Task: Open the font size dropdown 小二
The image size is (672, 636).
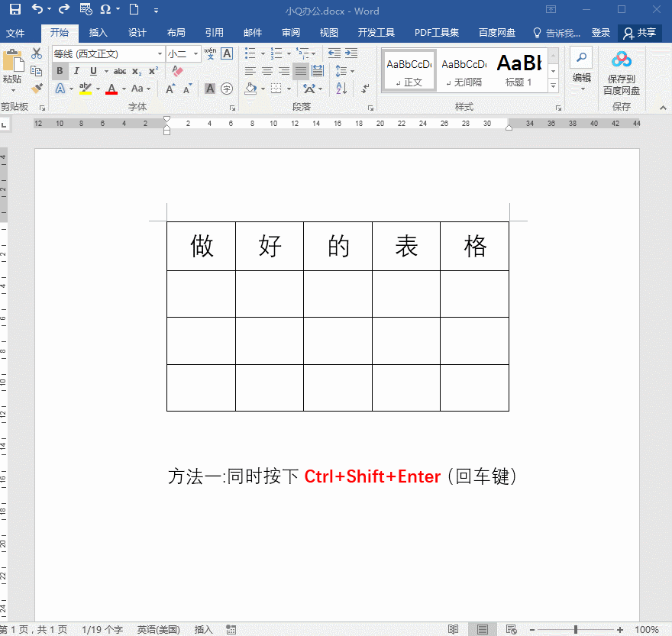Action: point(195,53)
